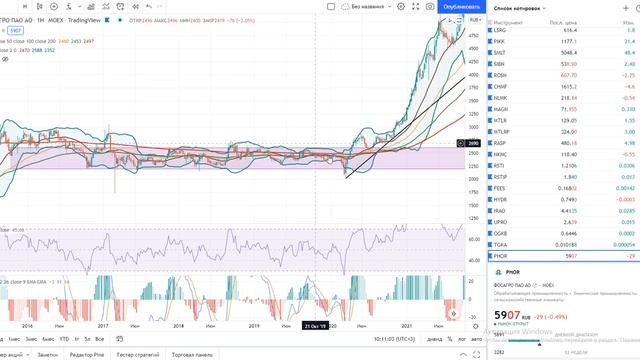Select the HYDR watchlist row

point(563,200)
